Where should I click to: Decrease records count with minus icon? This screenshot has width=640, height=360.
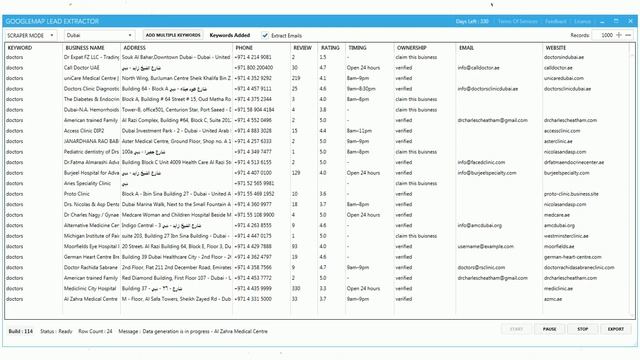pos(628,35)
